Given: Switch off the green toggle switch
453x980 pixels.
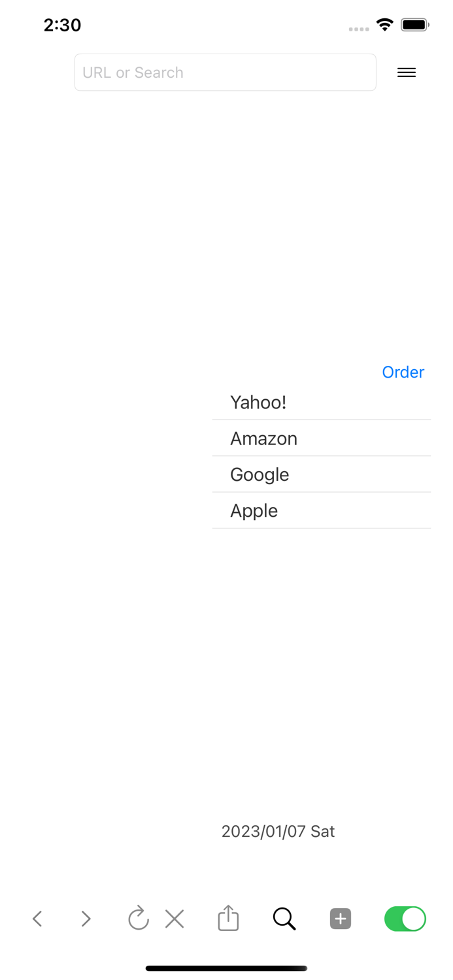Looking at the screenshot, I should point(405,919).
